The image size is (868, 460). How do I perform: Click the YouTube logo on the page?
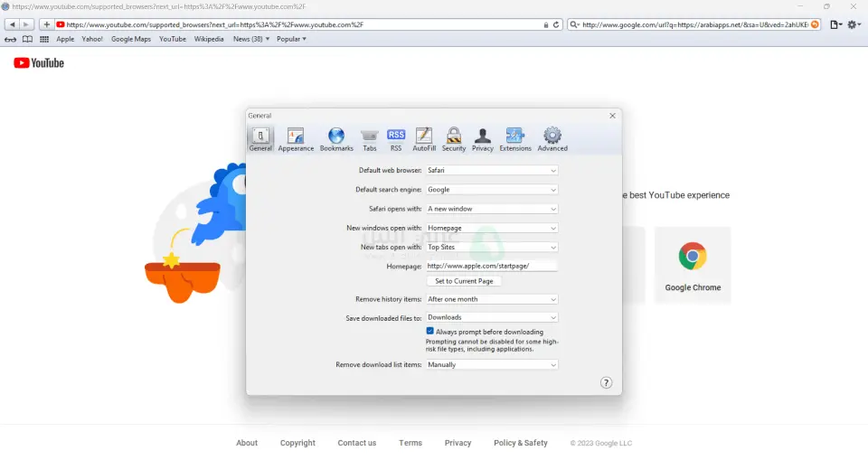(39, 63)
